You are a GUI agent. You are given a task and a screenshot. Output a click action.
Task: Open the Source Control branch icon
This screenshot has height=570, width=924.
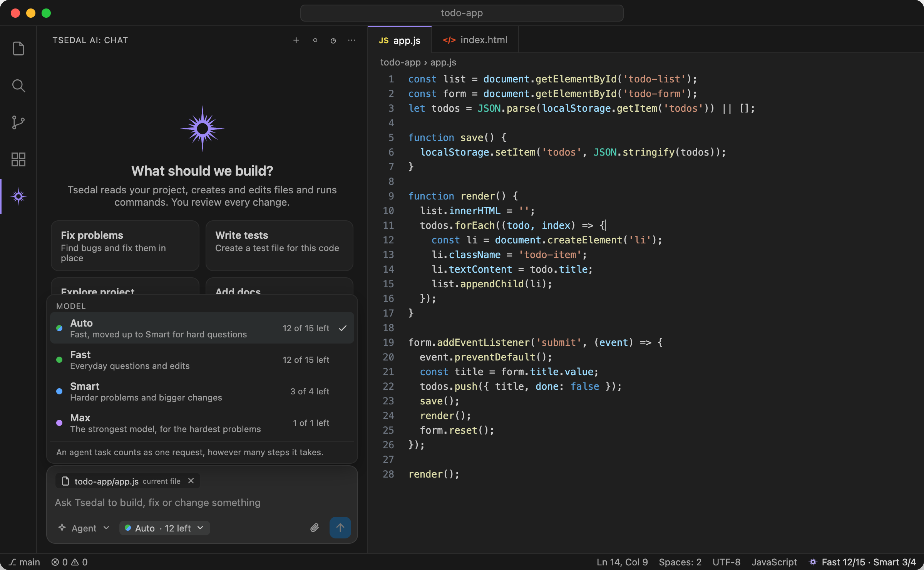pos(18,122)
